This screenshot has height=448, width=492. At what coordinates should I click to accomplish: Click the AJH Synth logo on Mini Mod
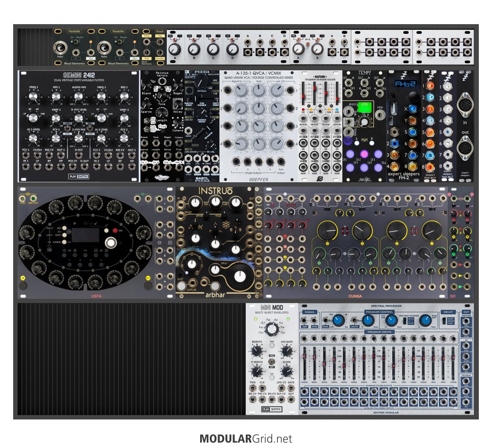[x=272, y=409]
